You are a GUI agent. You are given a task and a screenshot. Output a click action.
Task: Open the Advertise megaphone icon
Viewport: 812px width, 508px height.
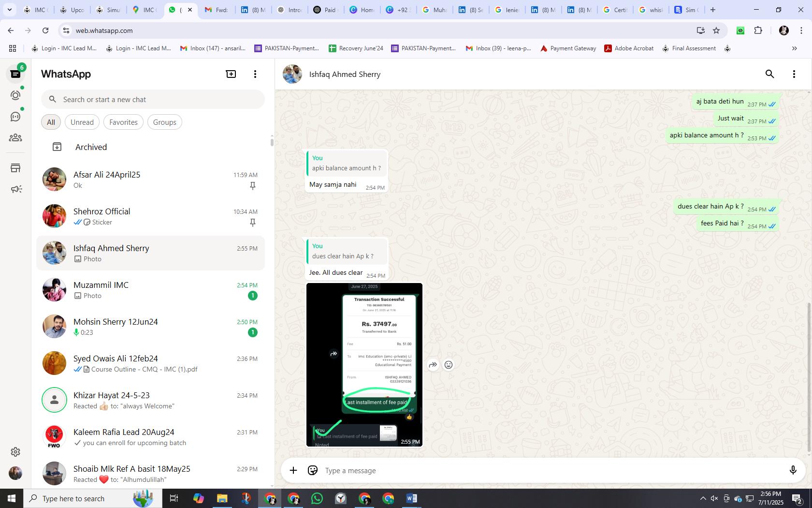click(x=15, y=189)
